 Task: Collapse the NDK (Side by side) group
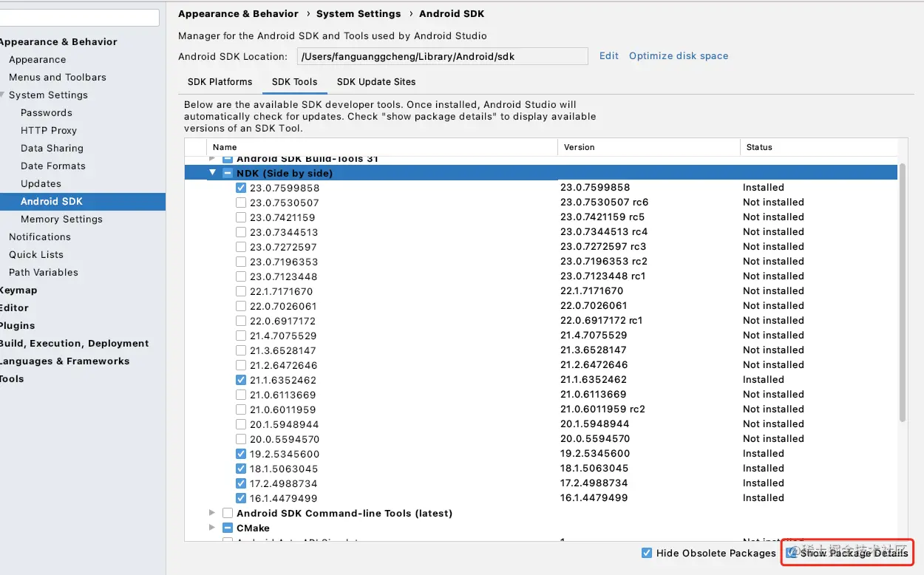[213, 173]
